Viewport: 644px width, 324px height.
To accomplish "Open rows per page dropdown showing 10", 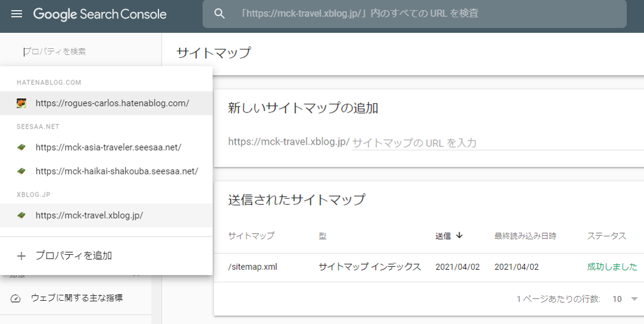I will coord(625,299).
